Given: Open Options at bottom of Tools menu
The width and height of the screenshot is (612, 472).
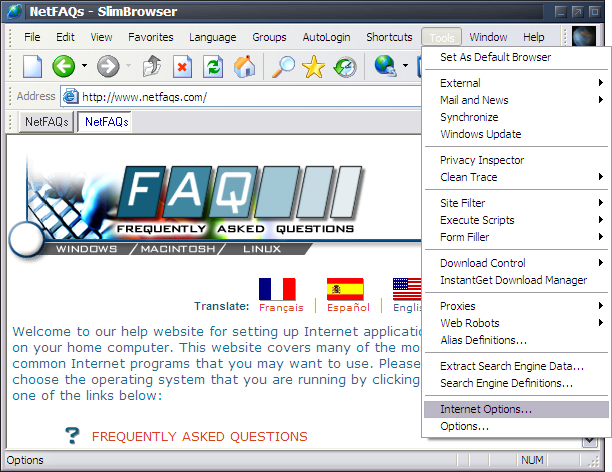Looking at the screenshot, I should click(516, 426).
